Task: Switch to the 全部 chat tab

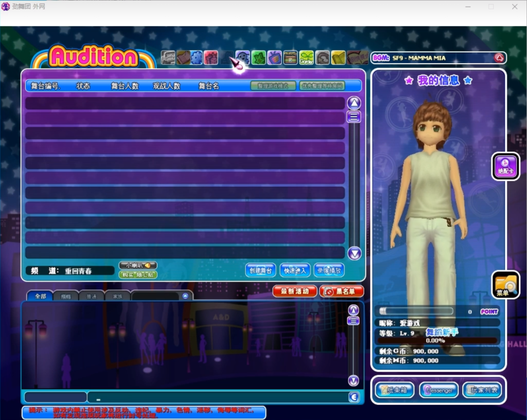Action: coord(40,296)
